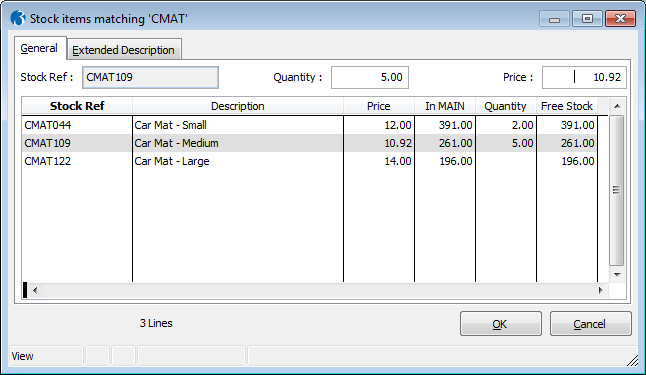Click the 5.00 quantity cell in table
The width and height of the screenshot is (646, 375).
point(506,143)
